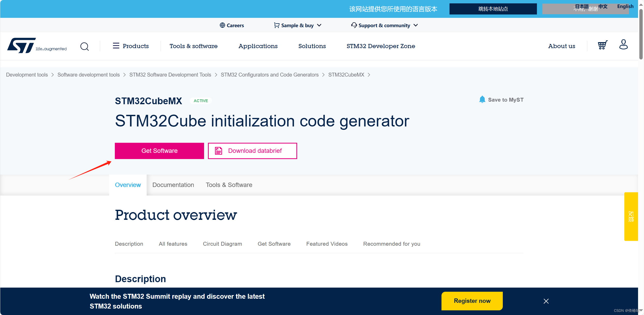Open STM32 Software Development Tools breadcrumb

(170, 75)
